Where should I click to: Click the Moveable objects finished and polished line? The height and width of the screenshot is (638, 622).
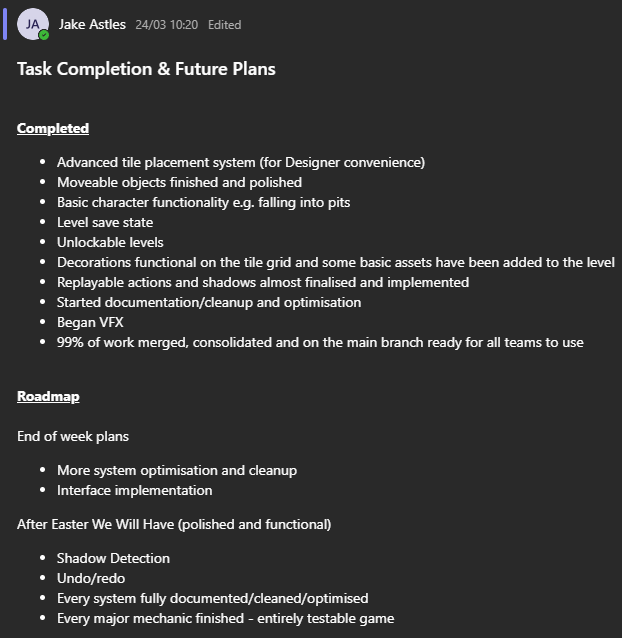pyautogui.click(x=179, y=182)
